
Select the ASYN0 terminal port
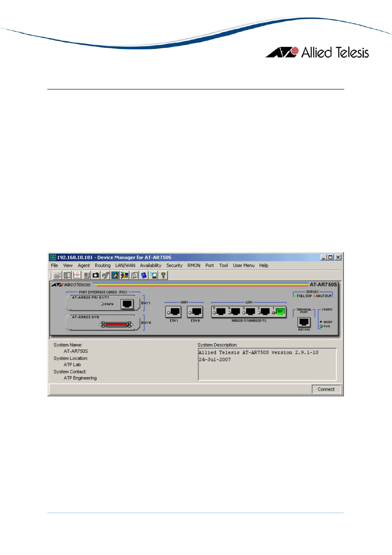[304, 322]
